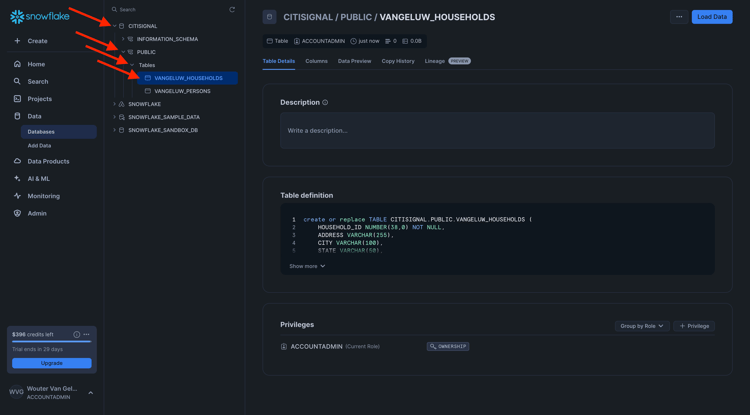Open the Projects sidebar section
750x415 pixels.
tap(39, 99)
